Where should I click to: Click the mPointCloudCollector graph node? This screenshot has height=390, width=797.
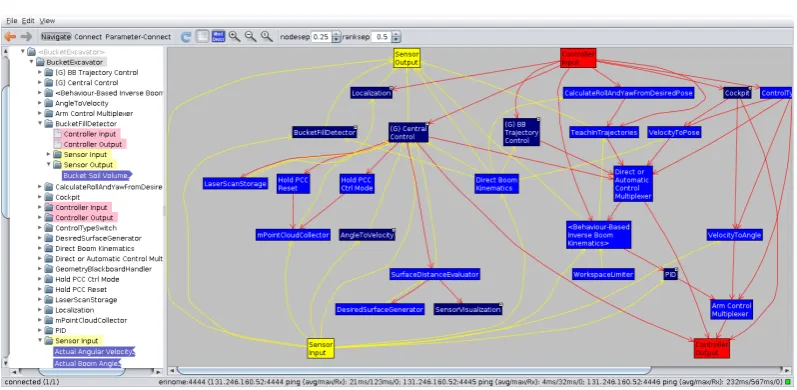coord(293,235)
